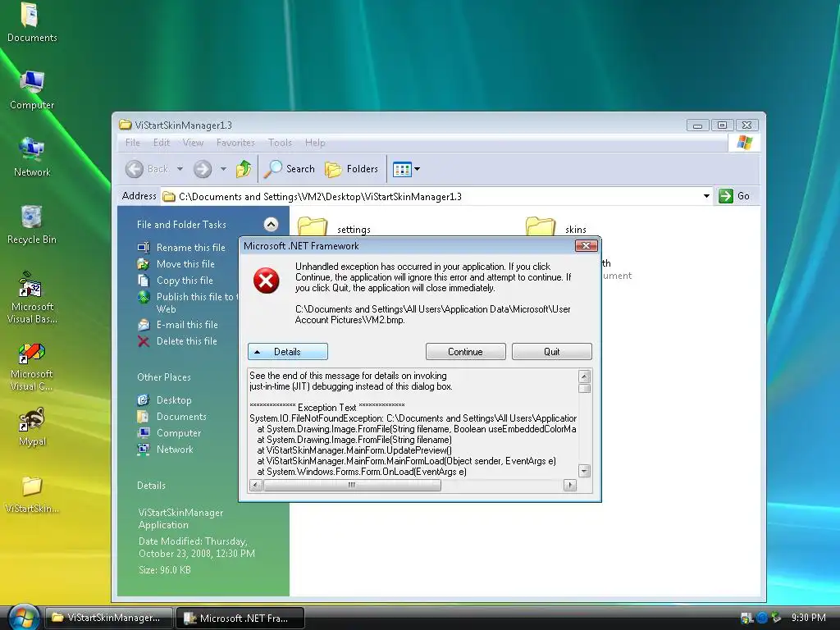Open the Views dropdown arrow
840x630 pixels.
pos(418,169)
